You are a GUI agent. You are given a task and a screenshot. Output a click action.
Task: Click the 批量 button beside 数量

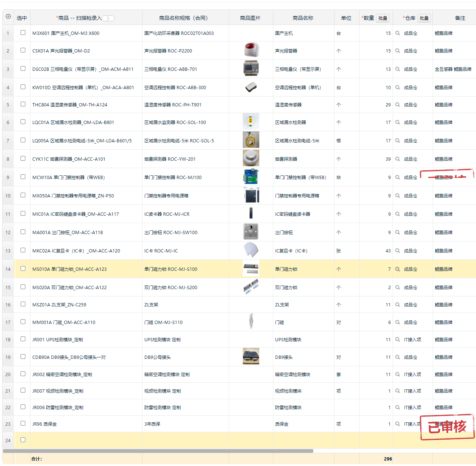click(x=383, y=18)
